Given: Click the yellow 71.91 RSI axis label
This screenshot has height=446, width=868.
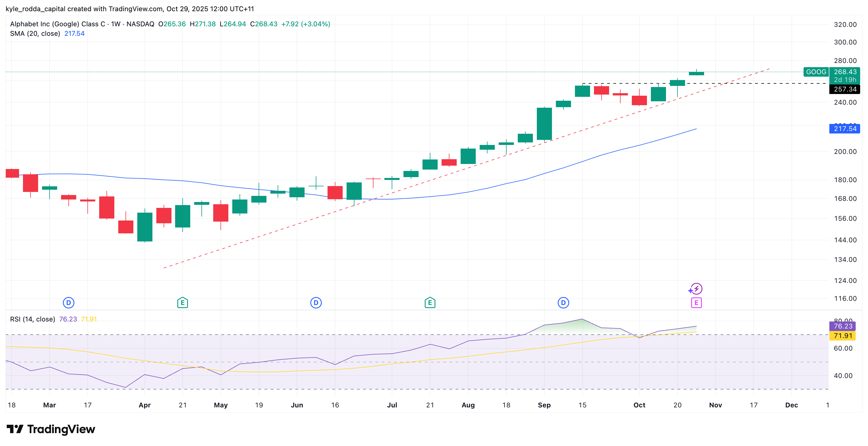Looking at the screenshot, I should tap(843, 335).
